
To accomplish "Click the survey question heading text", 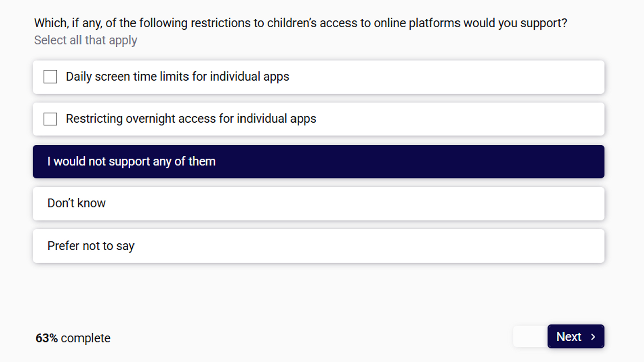I will pyautogui.click(x=300, y=23).
